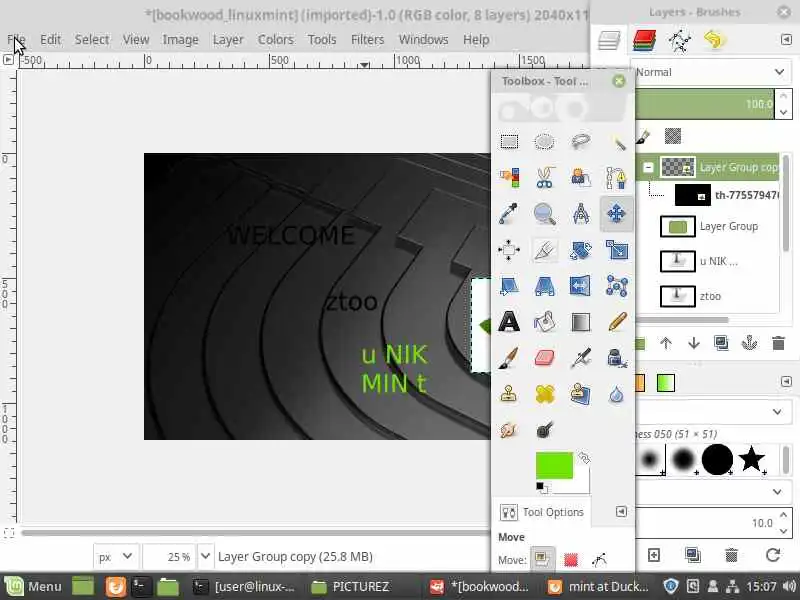Select the Blend gradient tool
800x600 pixels.
[581, 322]
